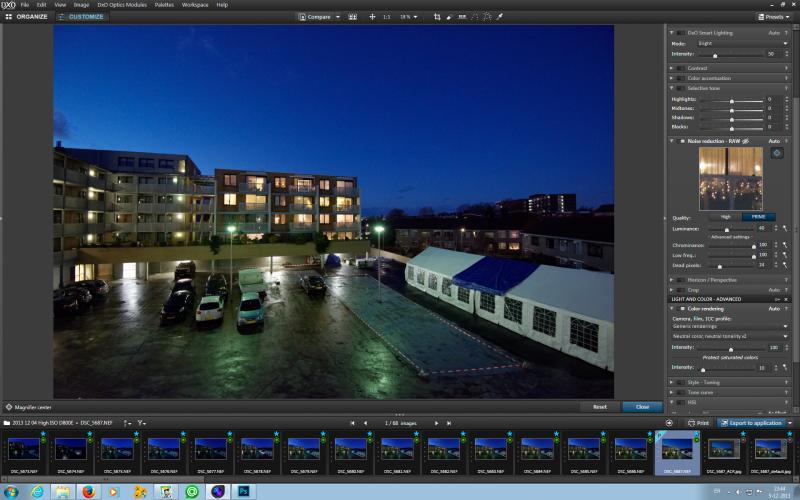800x500 pixels.
Task: Click the Windows Start button
Action: click(x=11, y=492)
